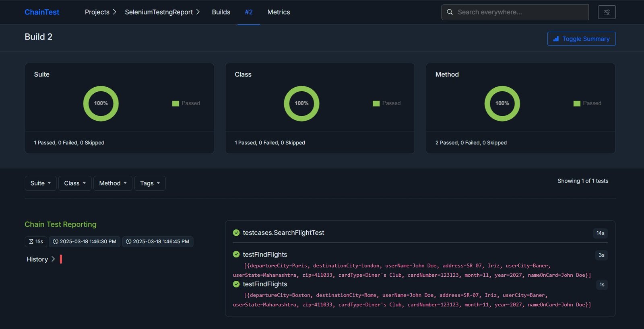Click the 14s duration badge

[600, 233]
